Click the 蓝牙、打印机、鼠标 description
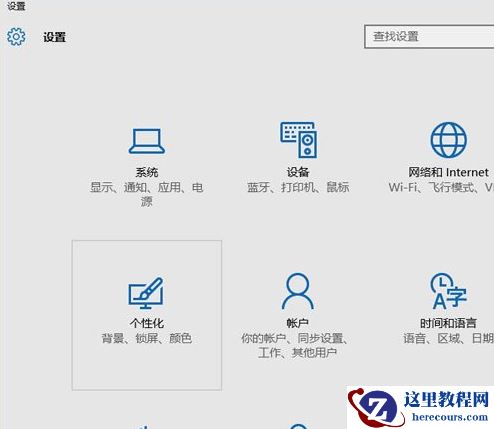Screen dimensions: 494x429 tap(298, 187)
